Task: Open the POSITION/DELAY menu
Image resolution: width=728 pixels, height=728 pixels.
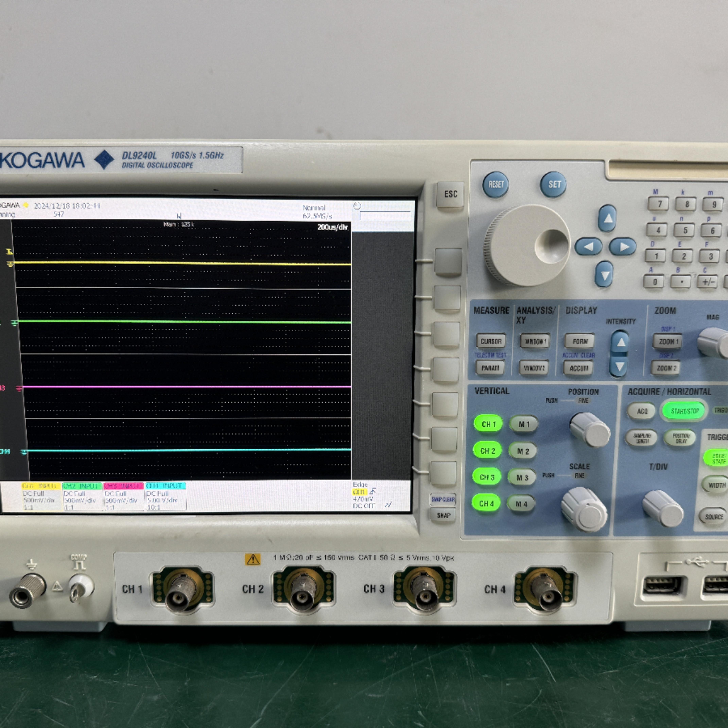Action: pos(680,438)
